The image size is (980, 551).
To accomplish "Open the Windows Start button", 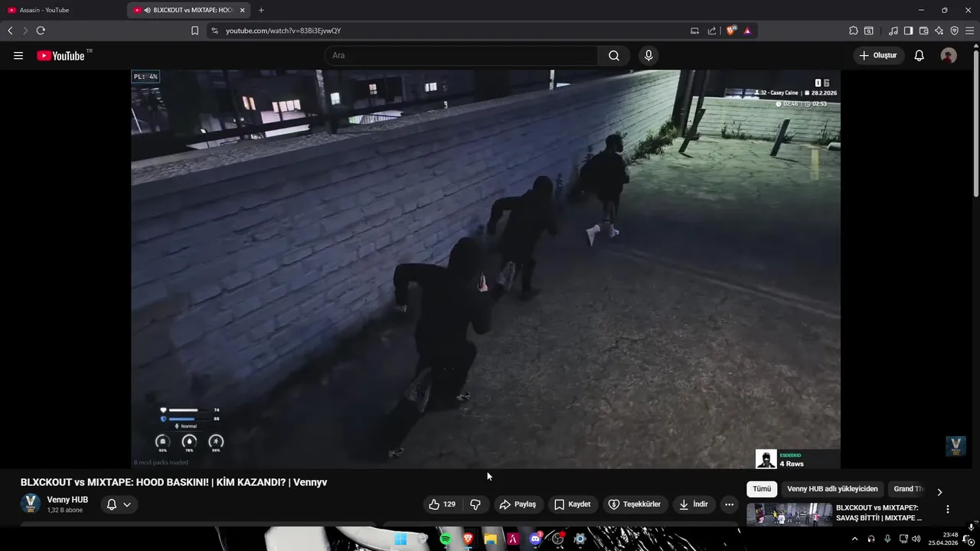I will (x=400, y=539).
